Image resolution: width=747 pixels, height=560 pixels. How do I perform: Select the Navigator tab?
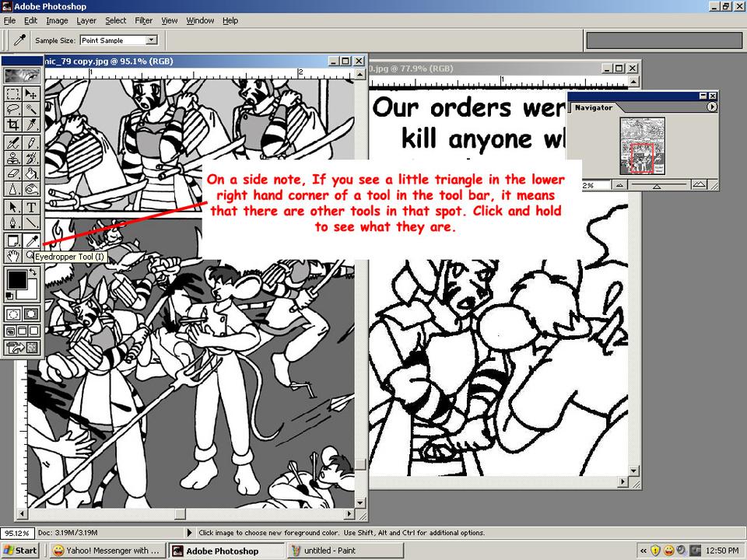point(593,107)
